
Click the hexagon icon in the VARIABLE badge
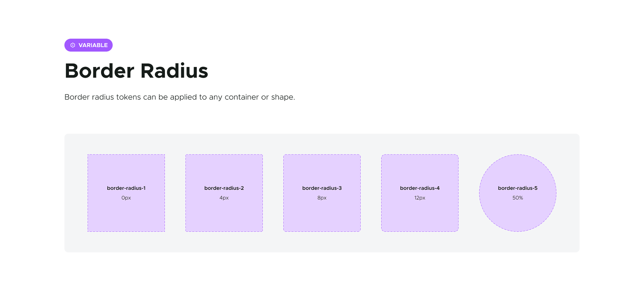coord(73,45)
